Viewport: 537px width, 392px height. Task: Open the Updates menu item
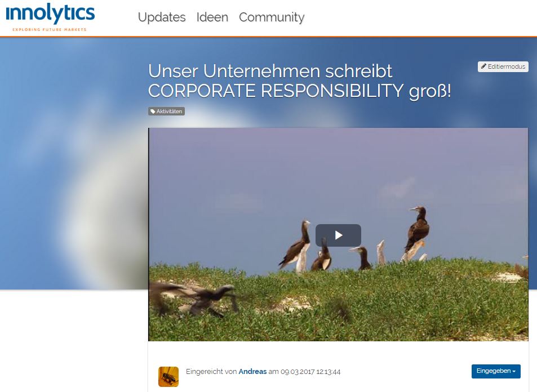(162, 17)
